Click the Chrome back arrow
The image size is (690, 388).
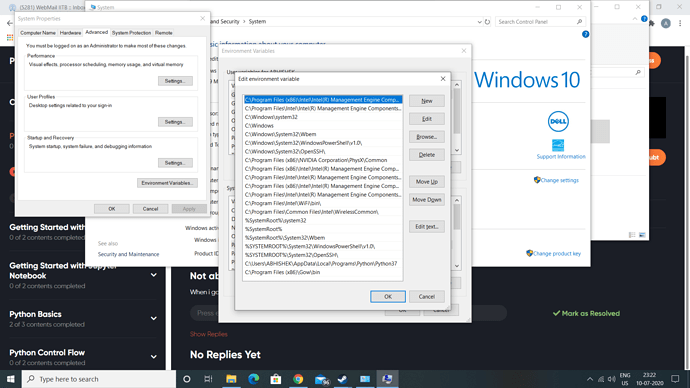(10, 23)
